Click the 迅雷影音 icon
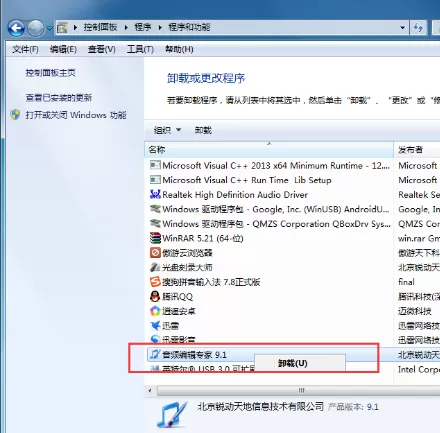Viewport: 440px width, 433px height. pos(155,339)
